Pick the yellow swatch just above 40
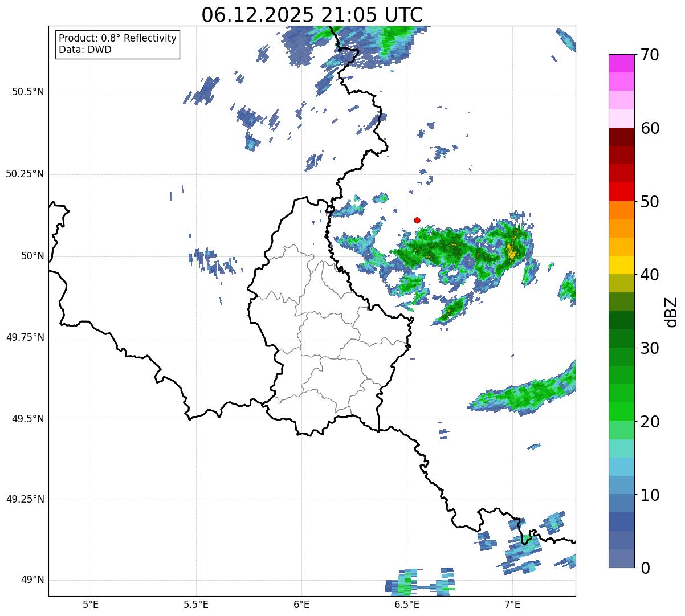 (621, 265)
